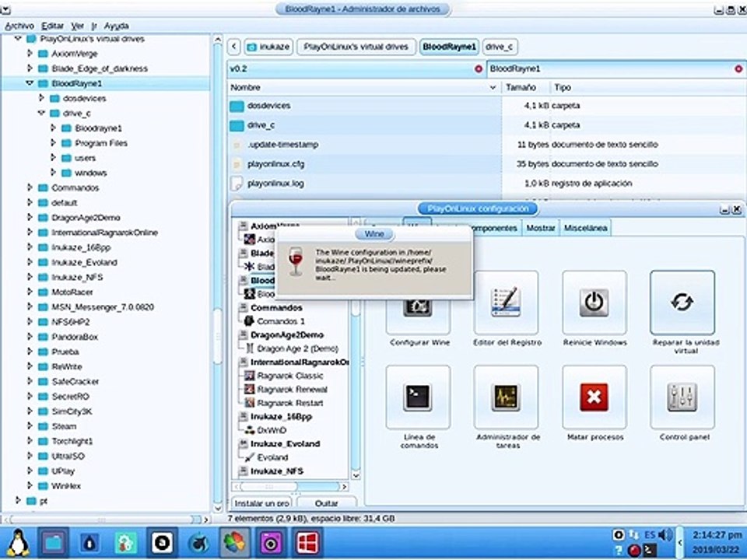The height and width of the screenshot is (560, 747).
Task: Click PlayOnLinux clover taskbar icon
Action: (x=234, y=543)
